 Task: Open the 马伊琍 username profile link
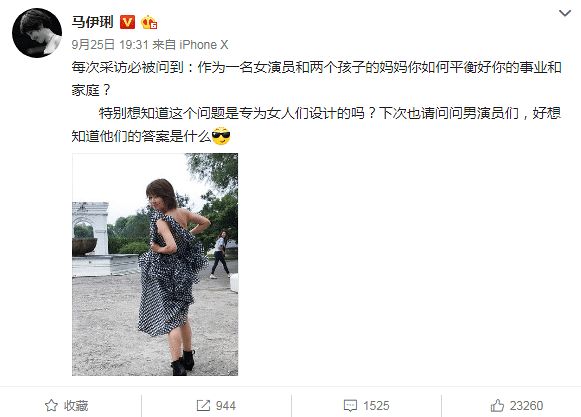[x=93, y=22]
